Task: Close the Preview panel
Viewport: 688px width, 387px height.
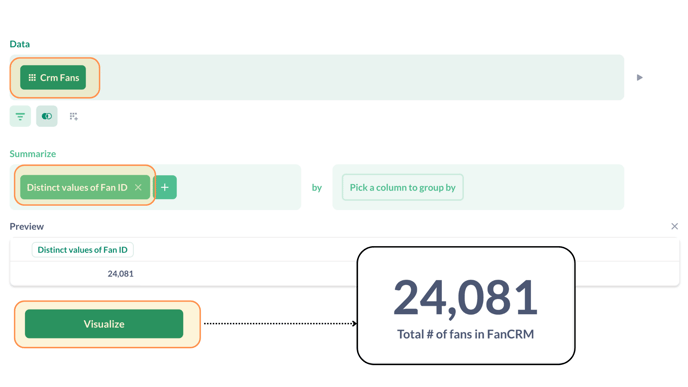Action: (x=674, y=226)
